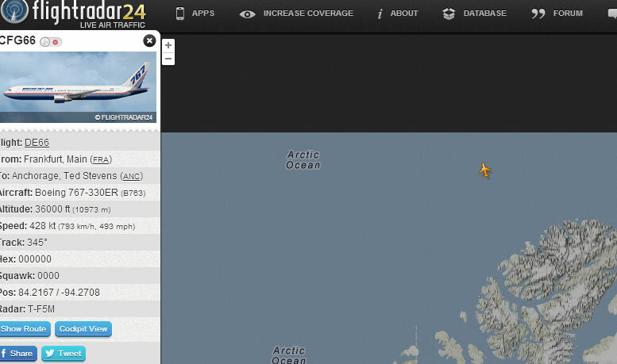The width and height of the screenshot is (617, 364).
Task: Open the Forum link
Action: (x=568, y=13)
